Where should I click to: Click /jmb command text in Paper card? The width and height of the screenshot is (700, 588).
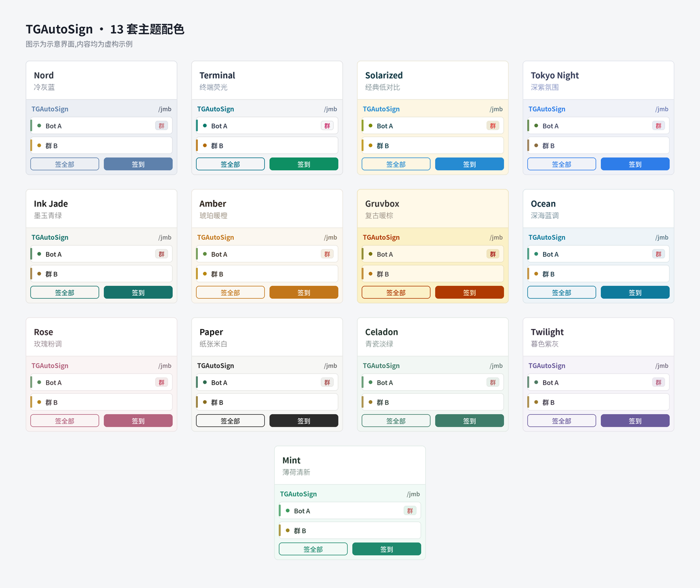(330, 366)
